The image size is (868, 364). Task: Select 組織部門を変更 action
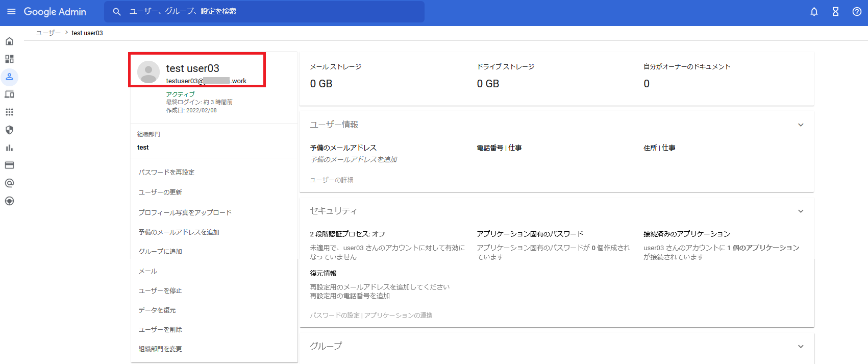tap(160, 349)
